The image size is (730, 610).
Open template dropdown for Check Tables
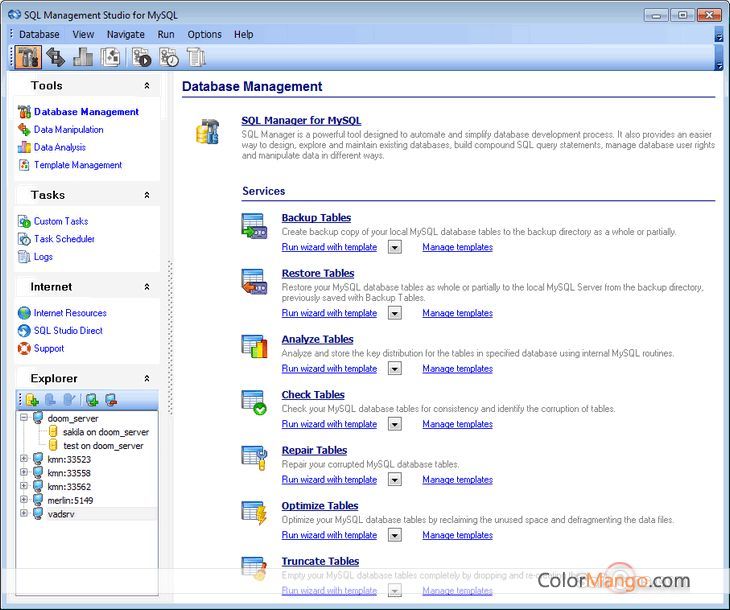click(x=395, y=424)
